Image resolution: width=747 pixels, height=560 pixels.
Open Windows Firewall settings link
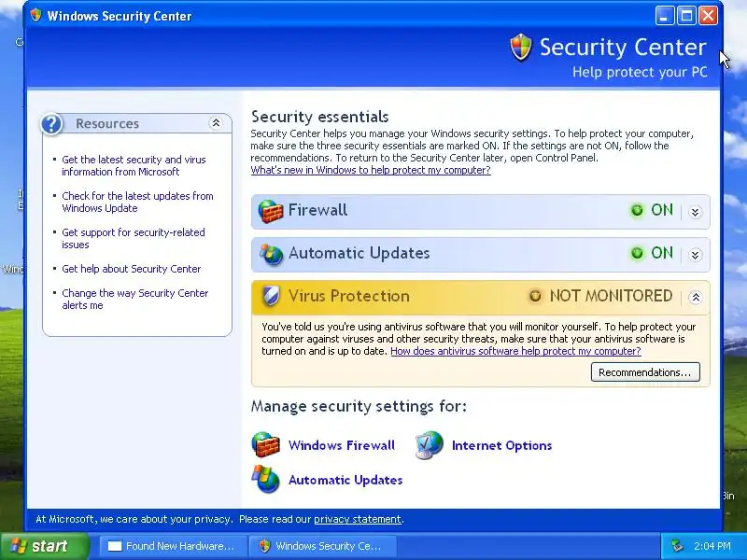coord(342,445)
